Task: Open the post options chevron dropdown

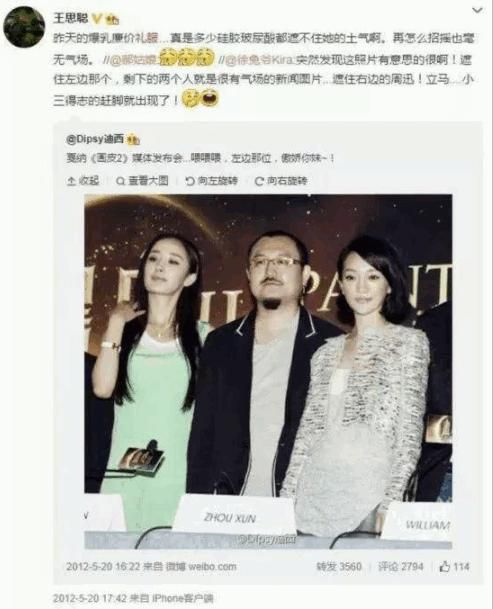Action: pos(477,10)
